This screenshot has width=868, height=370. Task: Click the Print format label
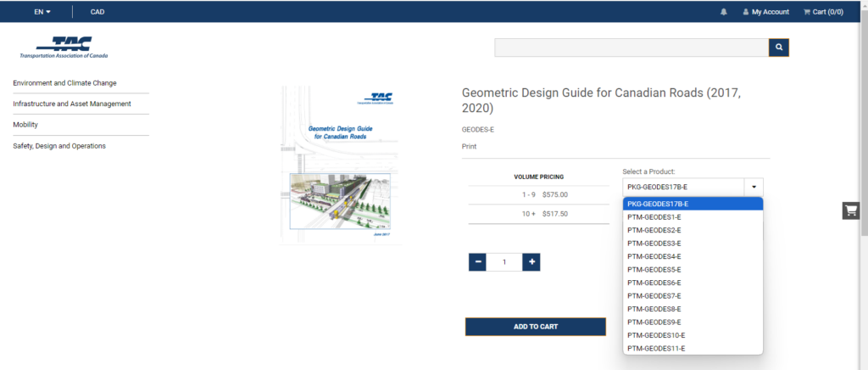coord(469,147)
